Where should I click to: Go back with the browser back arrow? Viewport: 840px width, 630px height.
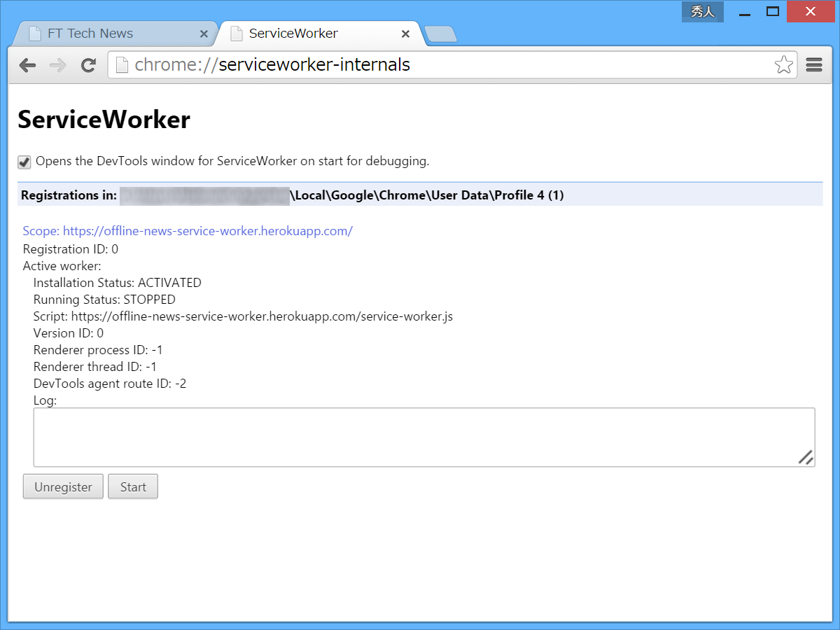[27, 65]
